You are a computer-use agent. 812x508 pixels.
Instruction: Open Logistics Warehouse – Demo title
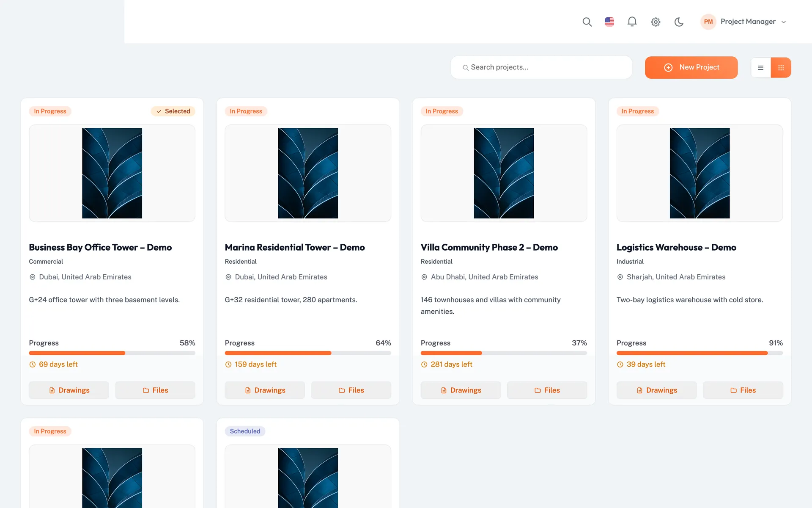(x=676, y=247)
